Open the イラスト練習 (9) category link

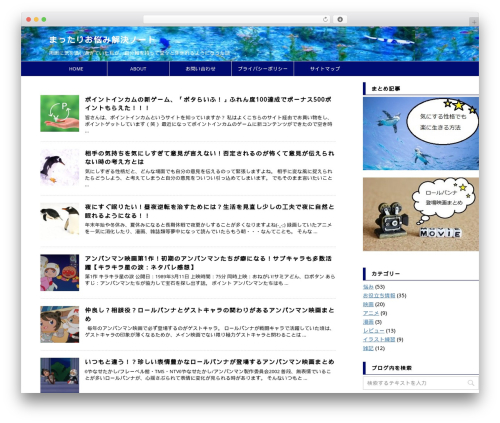[379, 339]
